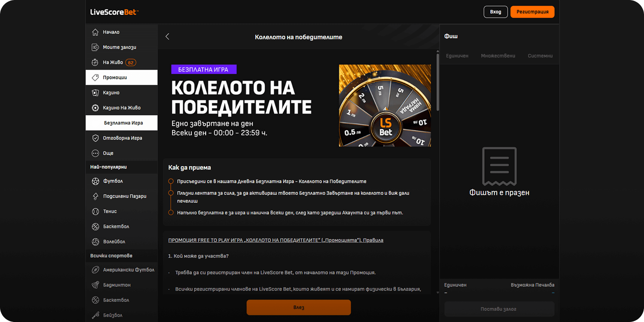This screenshot has height=322, width=644.
Task: Select Безплатна Игра menu item
Action: point(122,123)
